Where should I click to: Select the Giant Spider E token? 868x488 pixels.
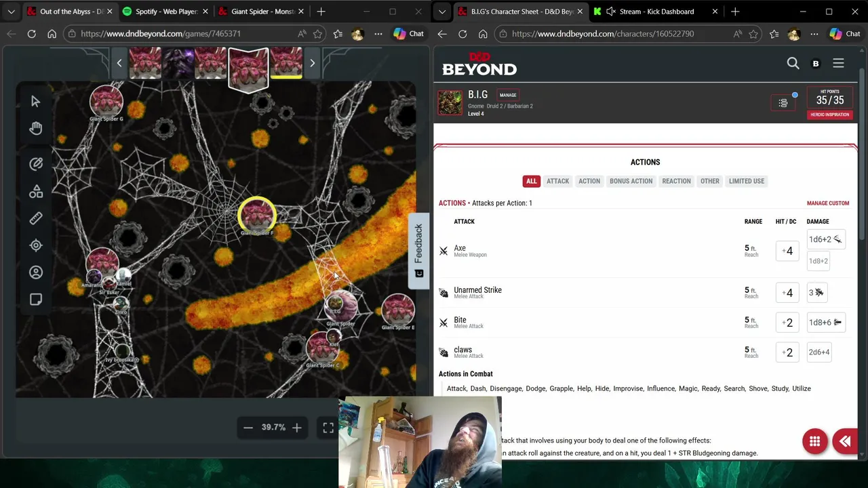click(398, 309)
